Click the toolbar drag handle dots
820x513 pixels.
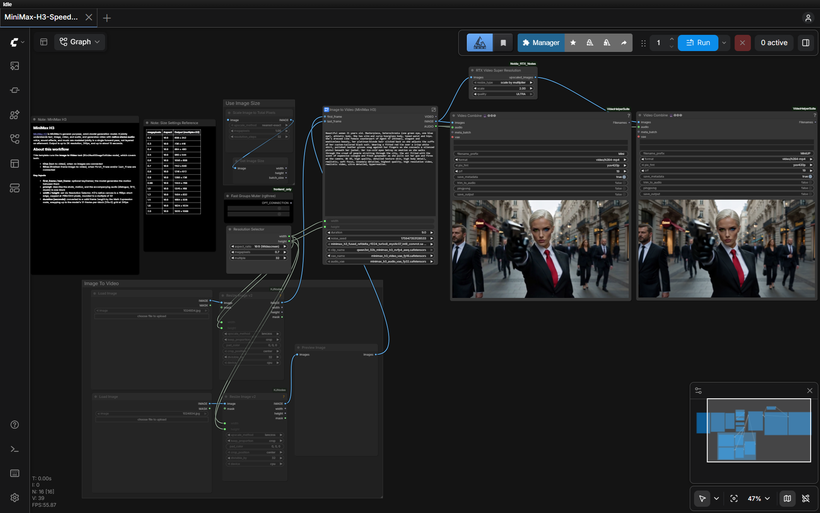coord(643,43)
